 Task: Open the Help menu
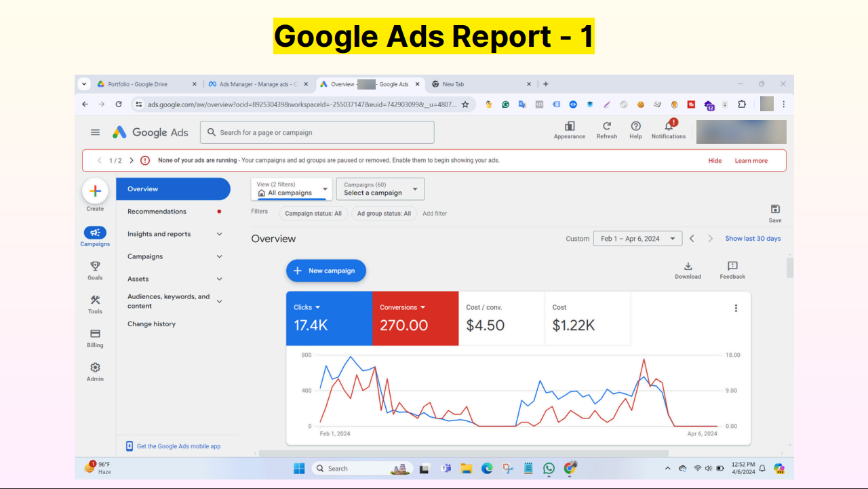[x=635, y=130]
